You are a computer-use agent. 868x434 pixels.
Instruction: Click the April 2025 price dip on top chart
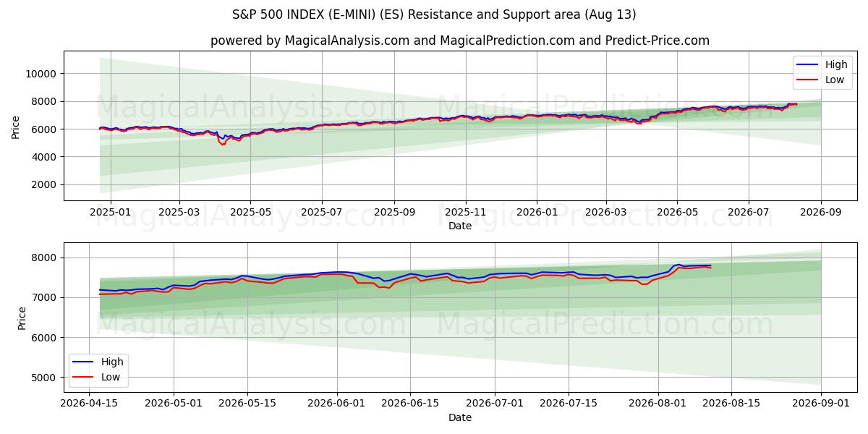(x=223, y=143)
